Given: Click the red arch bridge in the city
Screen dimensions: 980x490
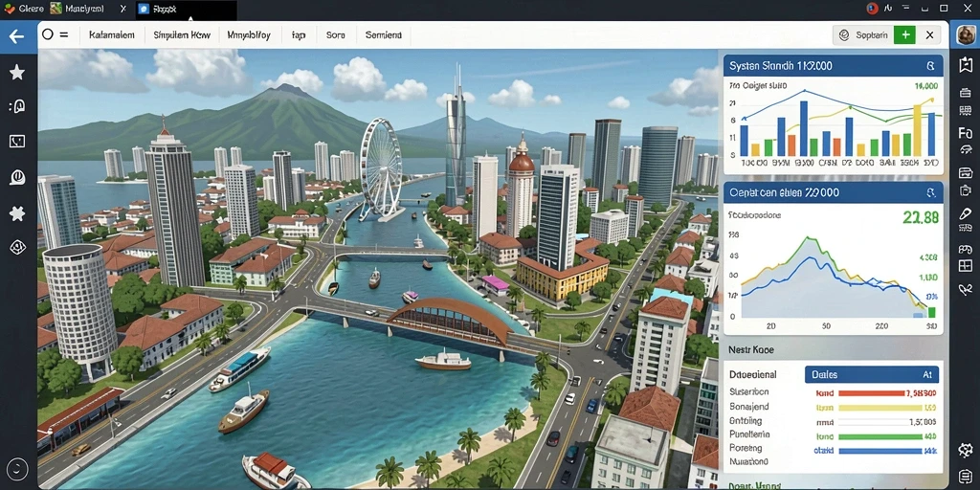Looking at the screenshot, I should click(450, 321).
